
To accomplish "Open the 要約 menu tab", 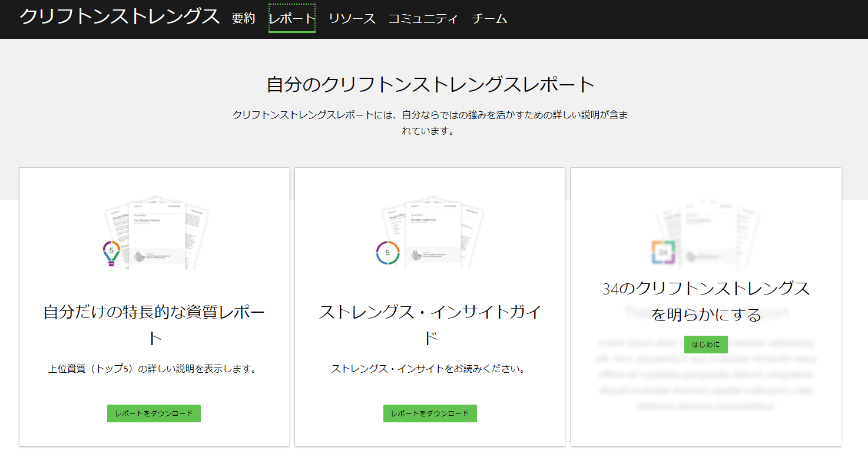I will [243, 18].
